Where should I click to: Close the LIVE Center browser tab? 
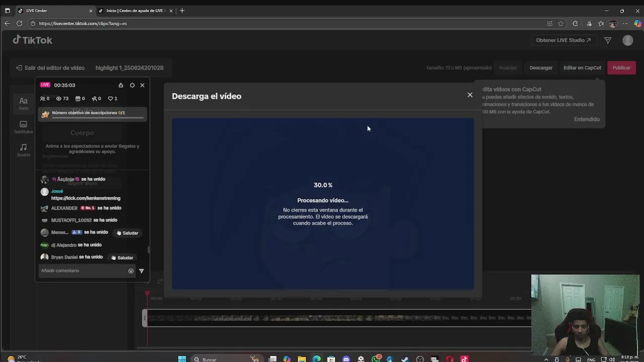point(91,11)
